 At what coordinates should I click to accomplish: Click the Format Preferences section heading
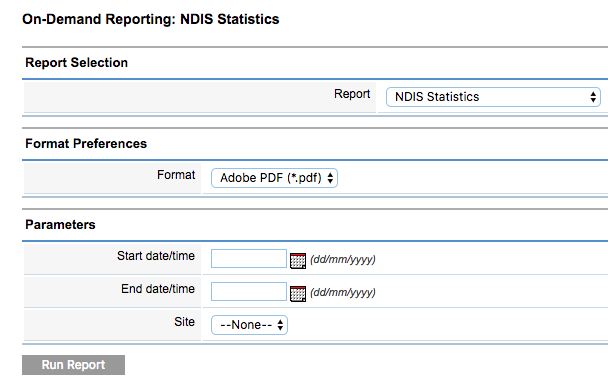(x=86, y=143)
